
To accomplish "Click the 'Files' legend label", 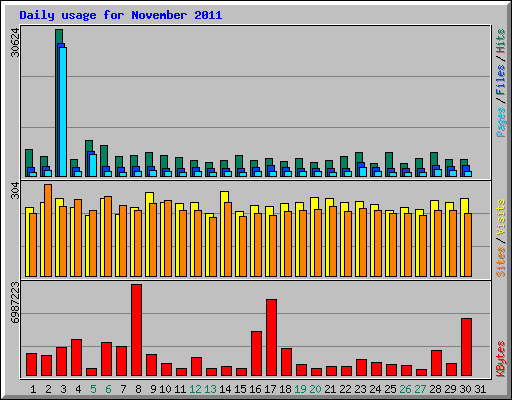I will pyautogui.click(x=501, y=80).
